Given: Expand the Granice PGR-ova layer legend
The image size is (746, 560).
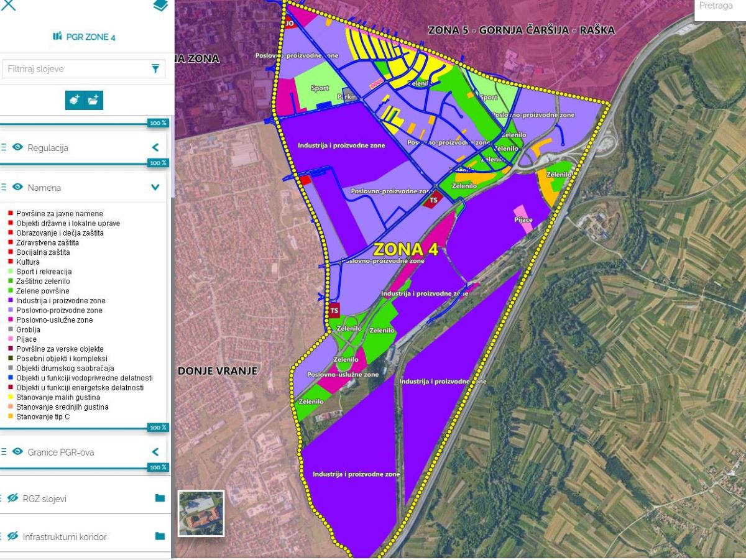Looking at the screenshot, I should point(155,452).
